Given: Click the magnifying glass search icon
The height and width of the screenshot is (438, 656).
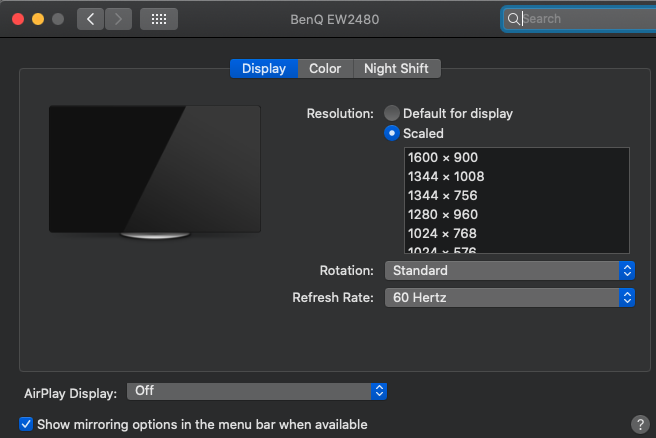Looking at the screenshot, I should (x=513, y=19).
